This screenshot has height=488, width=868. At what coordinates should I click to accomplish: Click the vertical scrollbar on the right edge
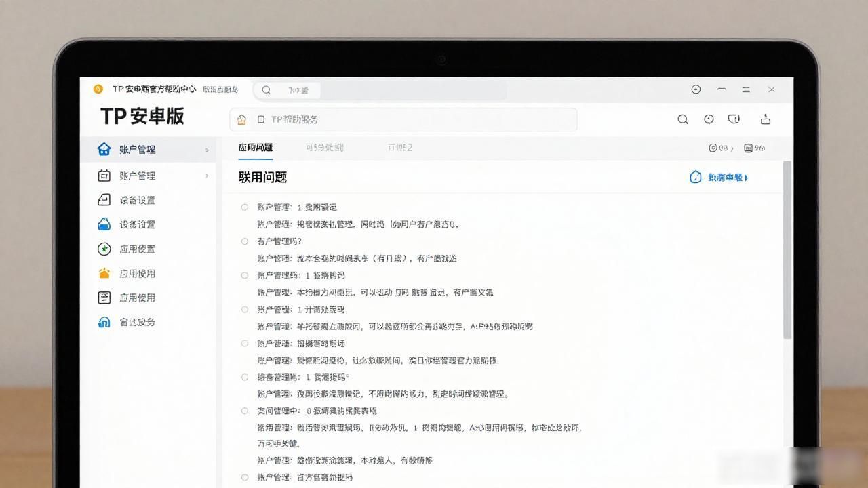(787, 249)
